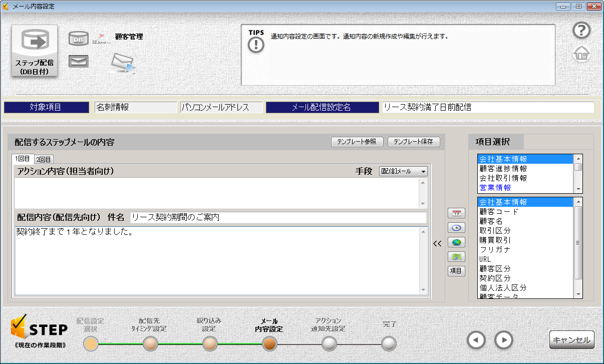604x364 pixels.
Task: Click scroll-down arrow of upper category list
Action: point(578,189)
